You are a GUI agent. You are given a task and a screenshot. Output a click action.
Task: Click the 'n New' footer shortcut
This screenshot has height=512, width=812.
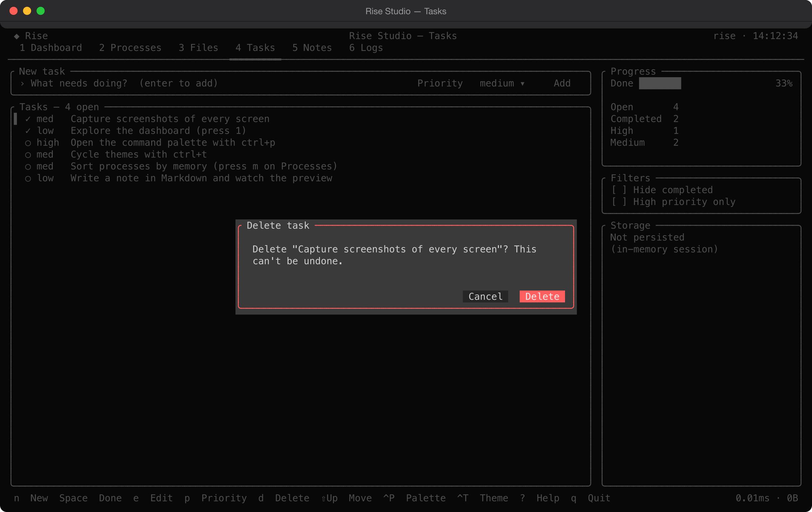(x=31, y=498)
